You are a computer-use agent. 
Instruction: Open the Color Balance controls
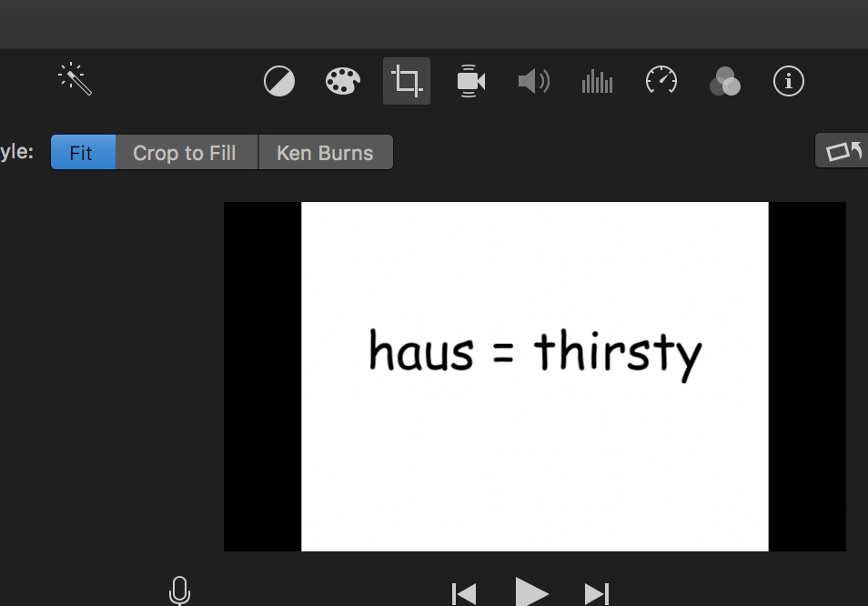(x=279, y=82)
